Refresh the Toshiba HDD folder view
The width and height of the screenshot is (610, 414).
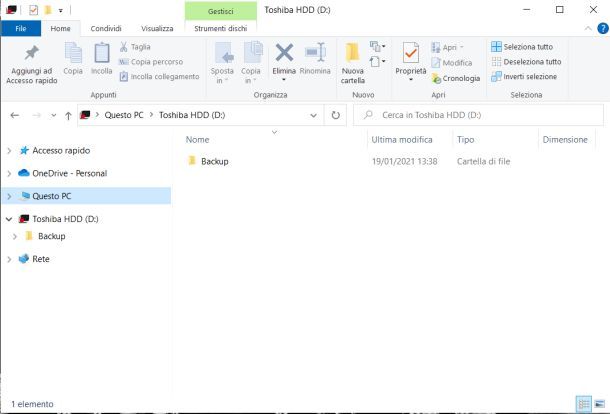click(x=335, y=115)
